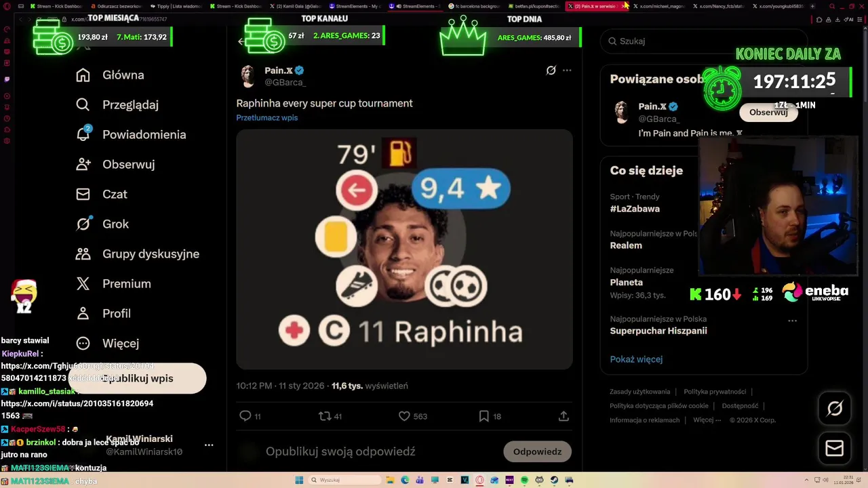Switch to fc barcelona background tab
The width and height of the screenshot is (868, 488).
pyautogui.click(x=475, y=6)
